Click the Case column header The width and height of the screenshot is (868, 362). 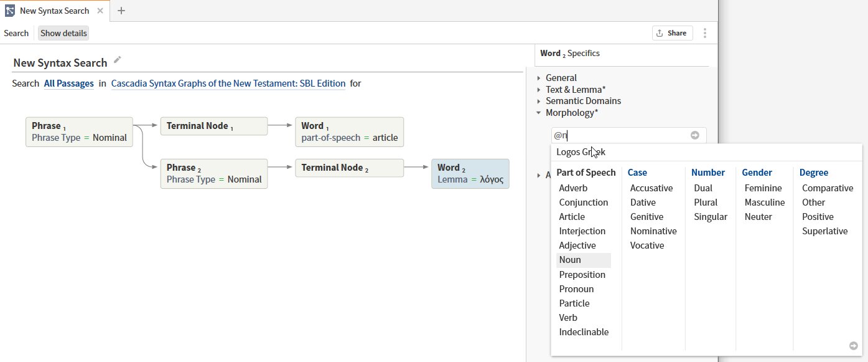pyautogui.click(x=637, y=173)
